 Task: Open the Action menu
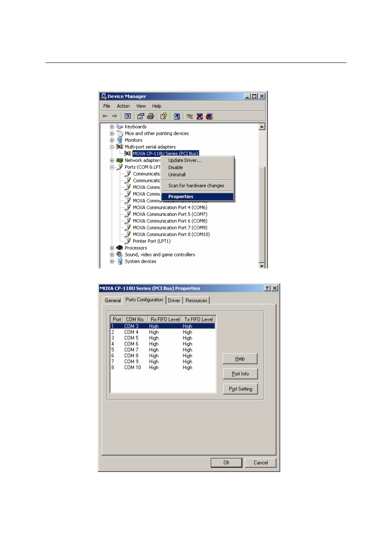(x=123, y=106)
